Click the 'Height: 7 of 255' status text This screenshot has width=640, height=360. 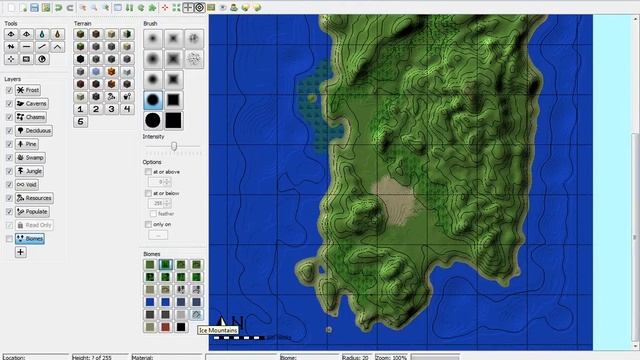click(x=92, y=357)
